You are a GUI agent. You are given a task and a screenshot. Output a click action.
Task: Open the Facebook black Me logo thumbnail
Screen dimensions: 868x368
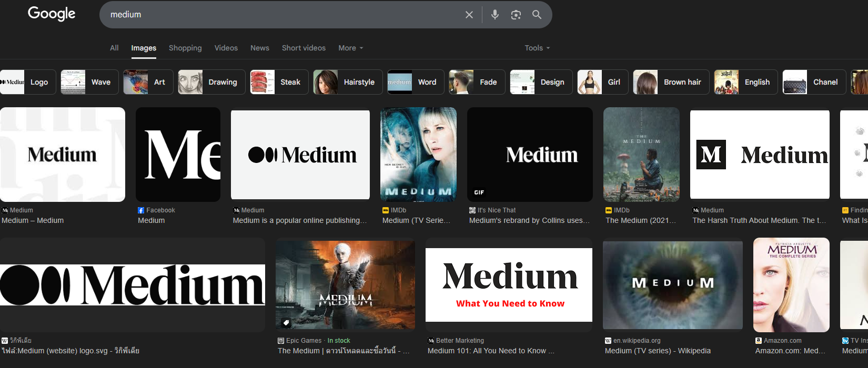point(178,155)
